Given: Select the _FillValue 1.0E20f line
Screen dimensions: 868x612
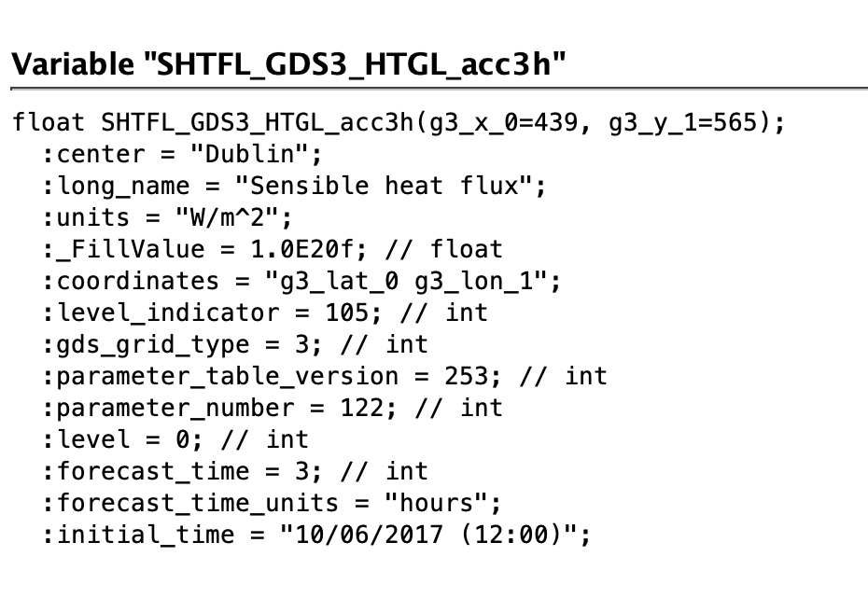Looking at the screenshot, I should tap(273, 249).
